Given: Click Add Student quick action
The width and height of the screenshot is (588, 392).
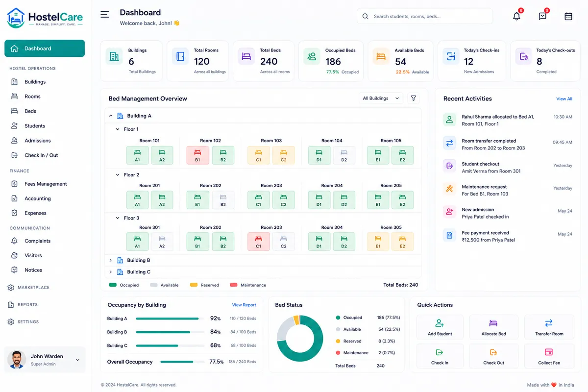Looking at the screenshot, I should point(440,327).
